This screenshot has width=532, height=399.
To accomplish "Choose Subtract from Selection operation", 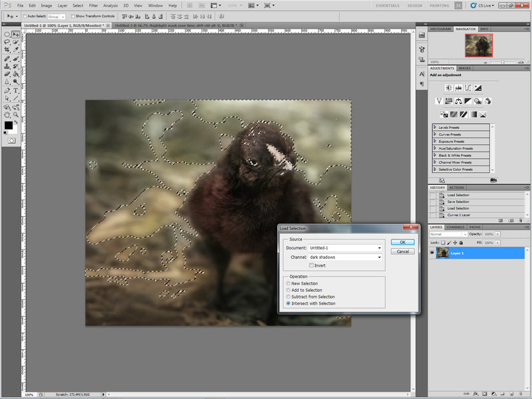I will click(x=288, y=297).
